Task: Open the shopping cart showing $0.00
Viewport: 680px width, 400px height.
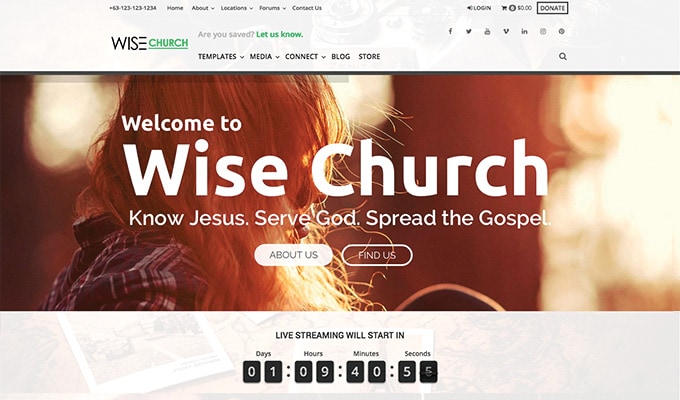Action: 517,8
